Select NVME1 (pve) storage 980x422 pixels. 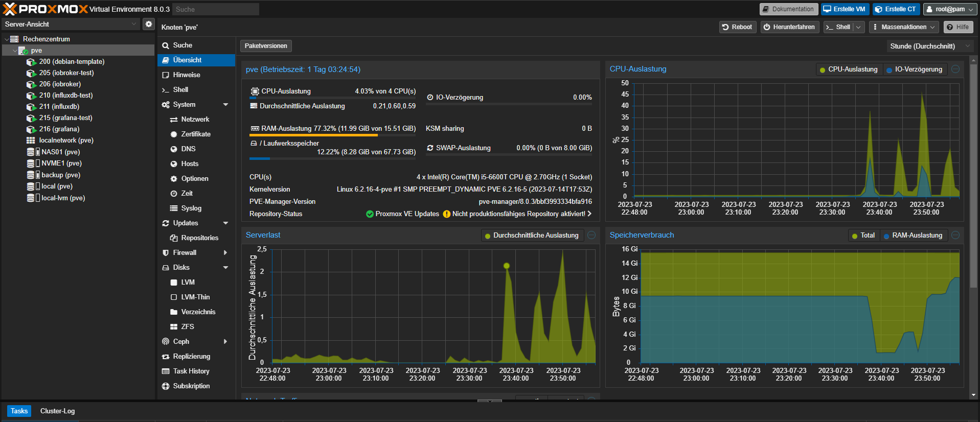[x=61, y=163]
